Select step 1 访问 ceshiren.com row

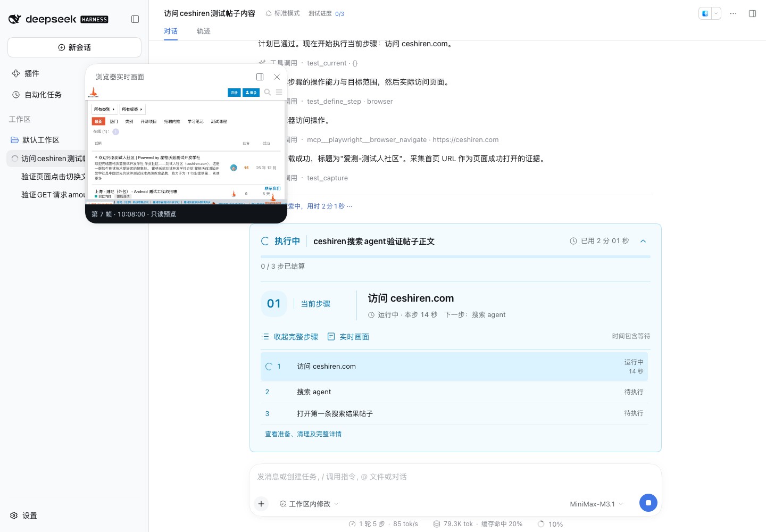[454, 367]
